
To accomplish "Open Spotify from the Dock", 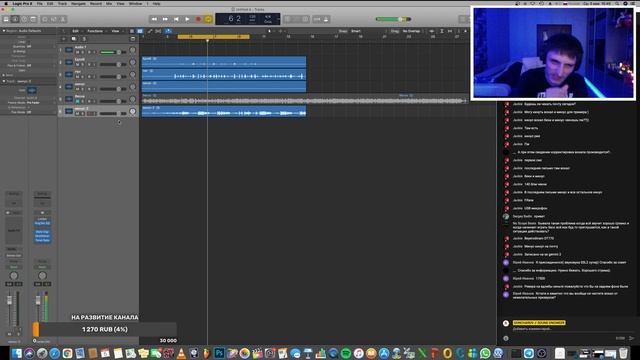I will click(346, 353).
